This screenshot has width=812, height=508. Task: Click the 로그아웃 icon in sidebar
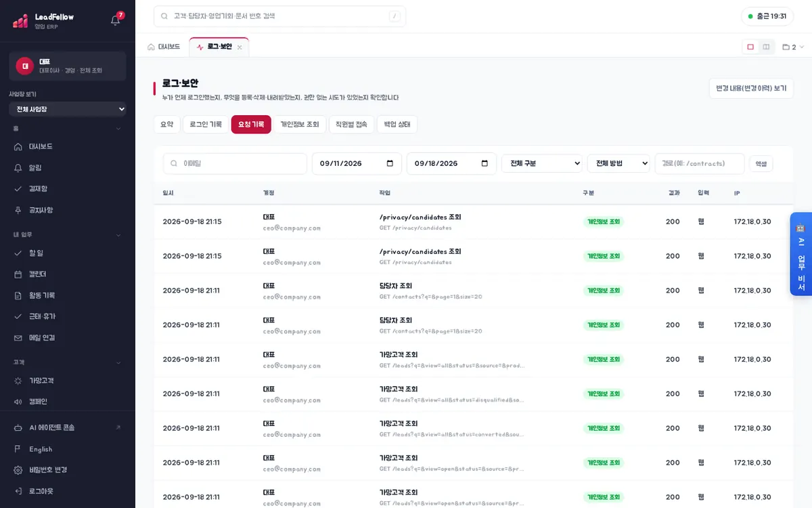(18, 491)
